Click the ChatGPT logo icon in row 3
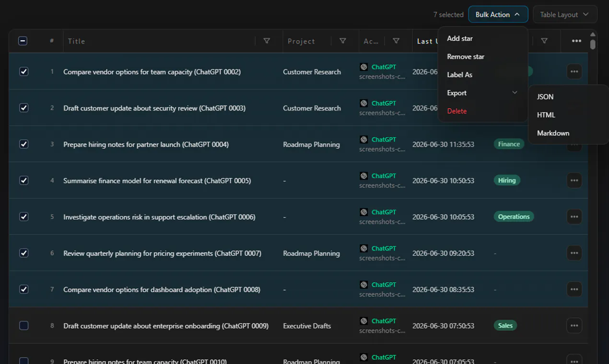 point(364,139)
